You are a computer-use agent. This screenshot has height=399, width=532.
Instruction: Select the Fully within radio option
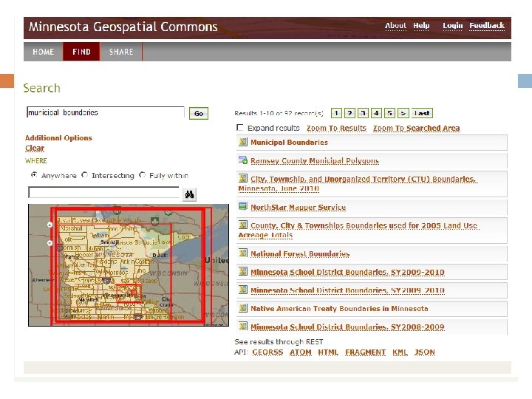pyautogui.click(x=142, y=174)
